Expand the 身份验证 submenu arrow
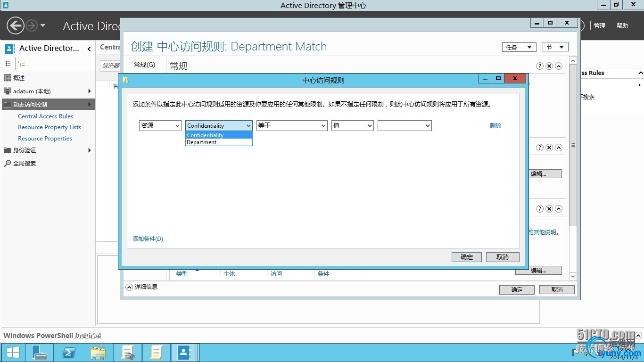Screen dimensions: 644x362 [89, 150]
